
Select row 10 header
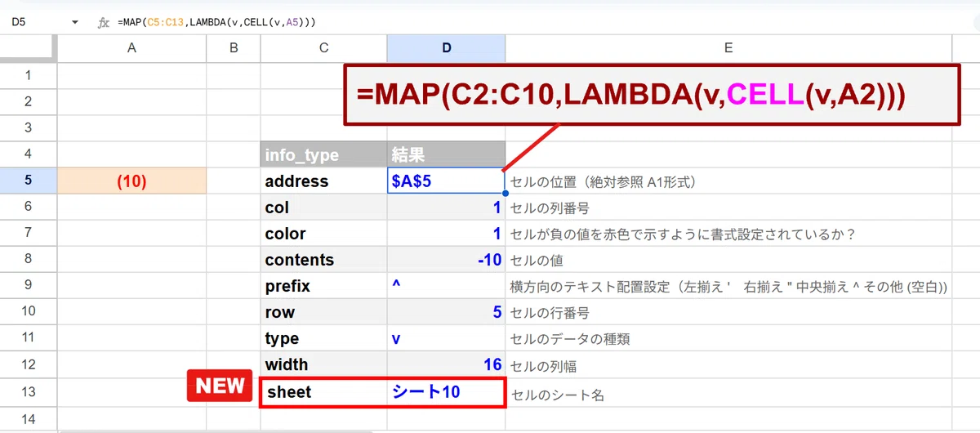coord(28,312)
